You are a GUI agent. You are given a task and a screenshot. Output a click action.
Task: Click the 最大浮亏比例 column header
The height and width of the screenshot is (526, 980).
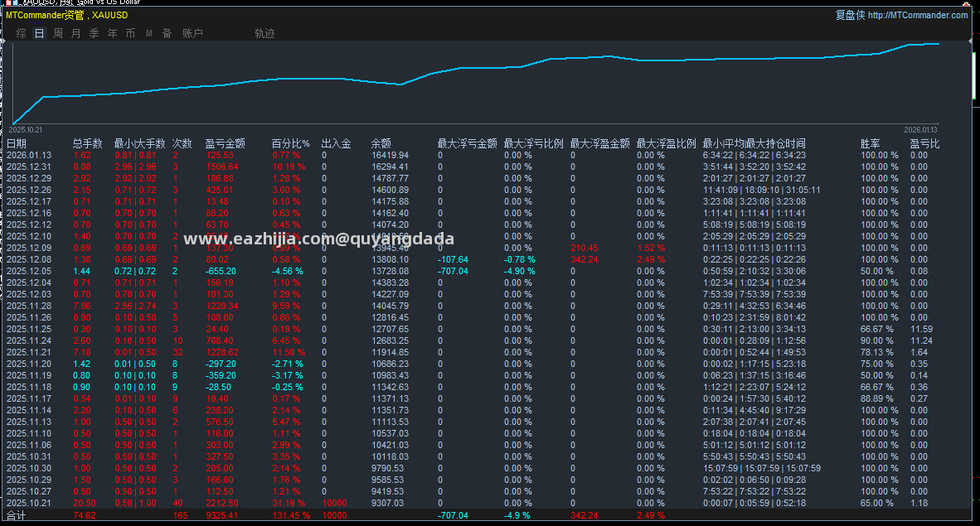tap(533, 143)
